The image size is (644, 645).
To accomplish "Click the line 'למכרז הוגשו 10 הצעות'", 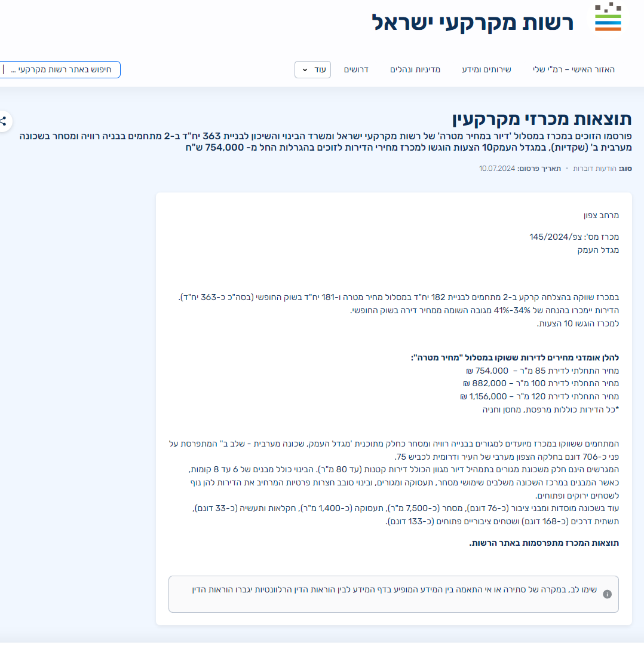I will coord(578,323).
